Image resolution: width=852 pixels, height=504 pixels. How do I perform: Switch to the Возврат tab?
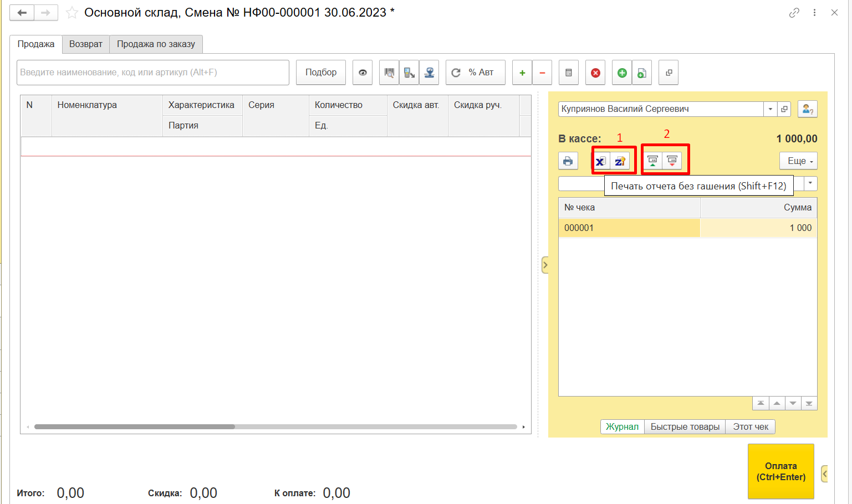86,44
